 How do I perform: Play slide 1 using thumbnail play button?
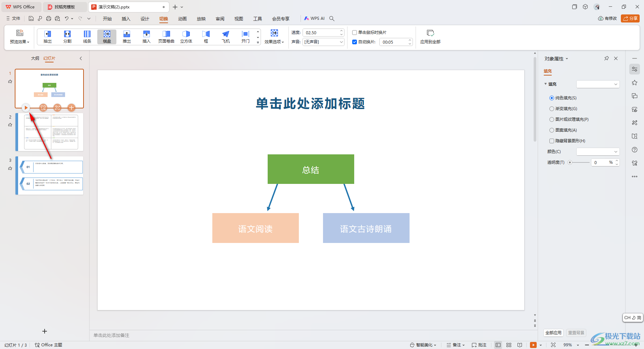pos(26,108)
